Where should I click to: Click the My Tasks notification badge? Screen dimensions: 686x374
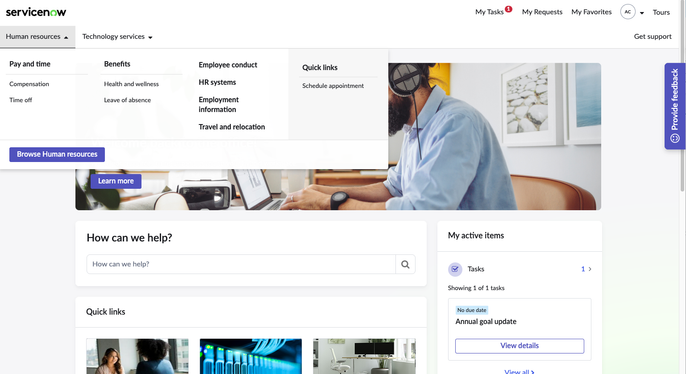pyautogui.click(x=508, y=9)
